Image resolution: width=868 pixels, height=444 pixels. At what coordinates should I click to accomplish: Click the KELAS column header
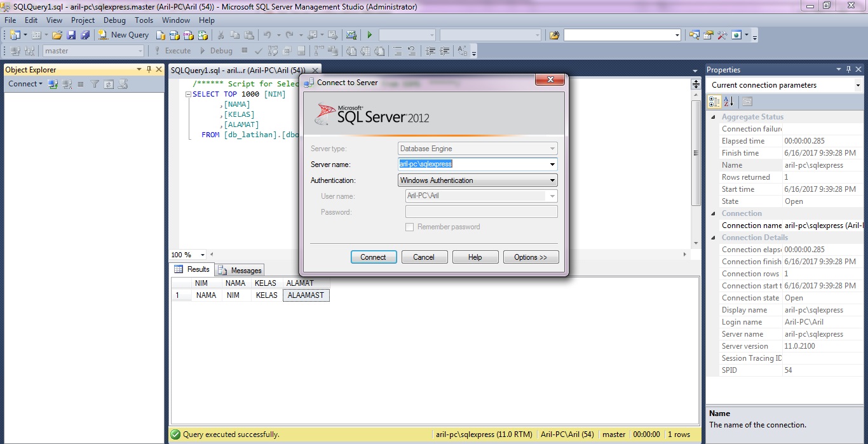pyautogui.click(x=266, y=283)
